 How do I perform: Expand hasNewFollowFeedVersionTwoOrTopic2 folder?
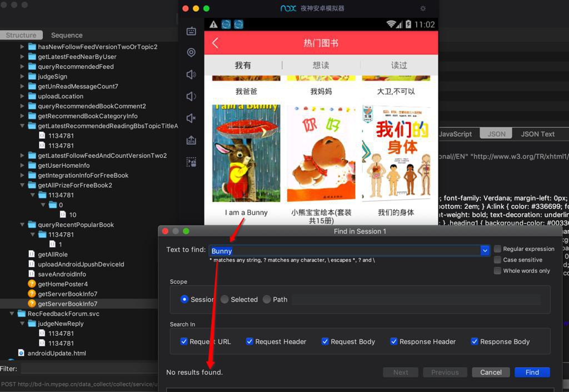tap(22, 47)
